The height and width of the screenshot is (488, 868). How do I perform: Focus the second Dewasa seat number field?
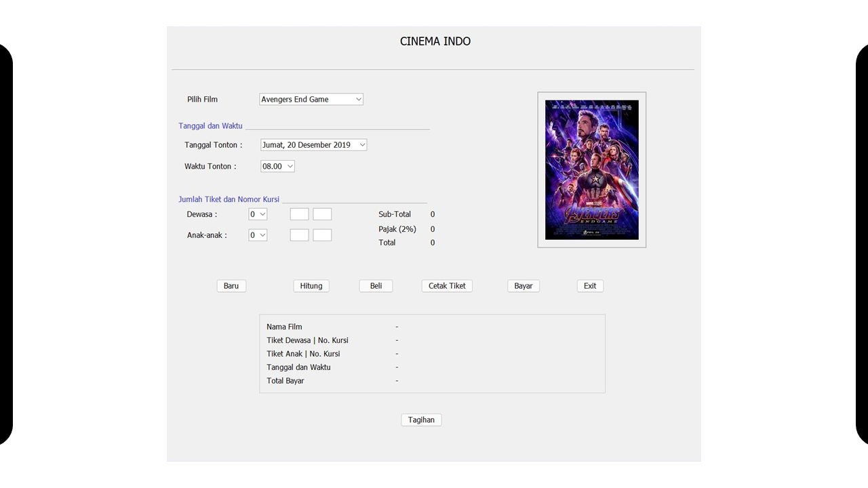pyautogui.click(x=322, y=214)
